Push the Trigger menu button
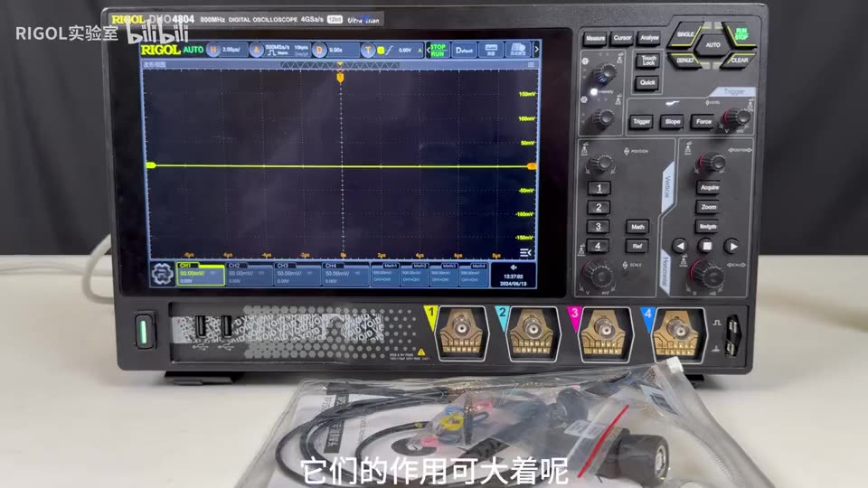Screen dimensions: 868x488 (642, 122)
